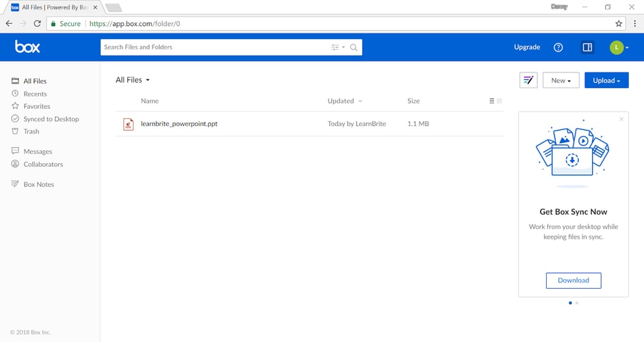
Task: Toggle the sidebar panel icon in header
Action: (x=587, y=47)
